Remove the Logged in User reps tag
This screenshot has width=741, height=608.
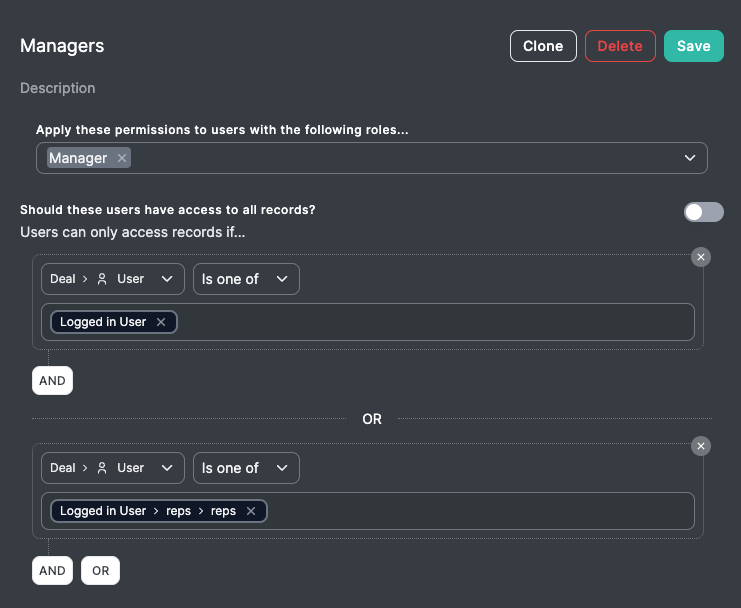coord(251,511)
